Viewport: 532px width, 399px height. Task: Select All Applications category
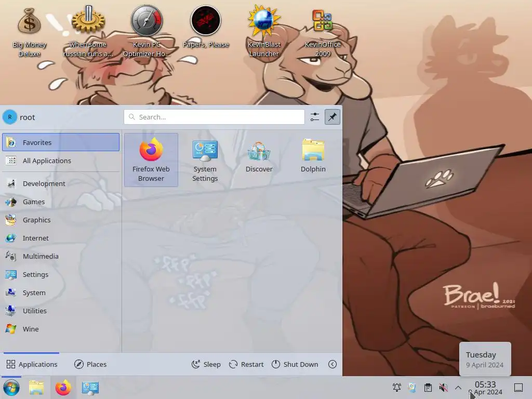pyautogui.click(x=61, y=161)
